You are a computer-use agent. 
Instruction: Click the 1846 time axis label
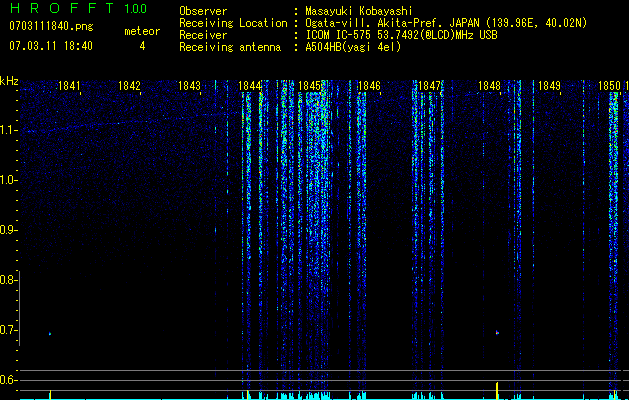[369, 86]
